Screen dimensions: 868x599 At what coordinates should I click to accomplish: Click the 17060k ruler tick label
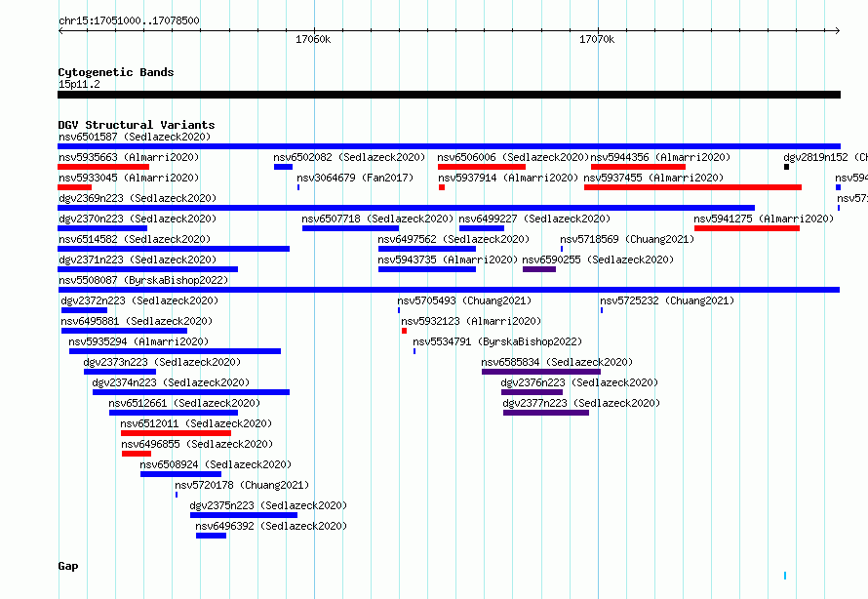[x=313, y=39]
